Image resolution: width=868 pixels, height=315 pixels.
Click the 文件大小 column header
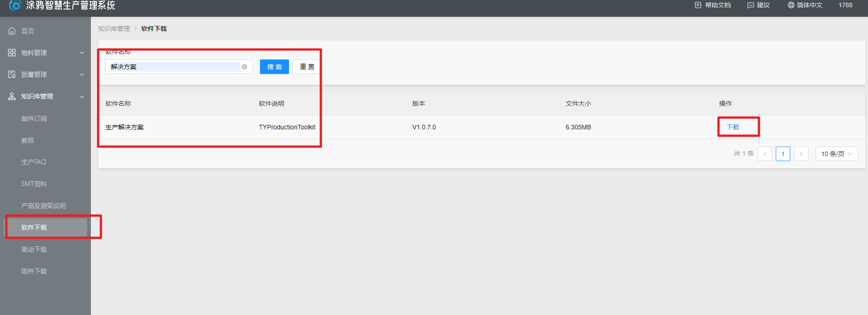(x=578, y=103)
